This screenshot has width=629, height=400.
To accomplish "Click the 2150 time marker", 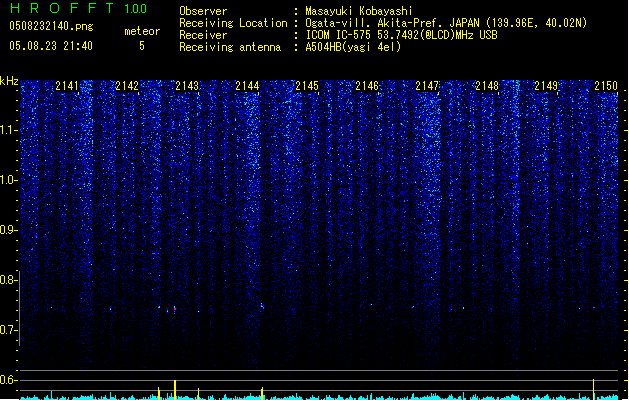I will pyautogui.click(x=606, y=86).
